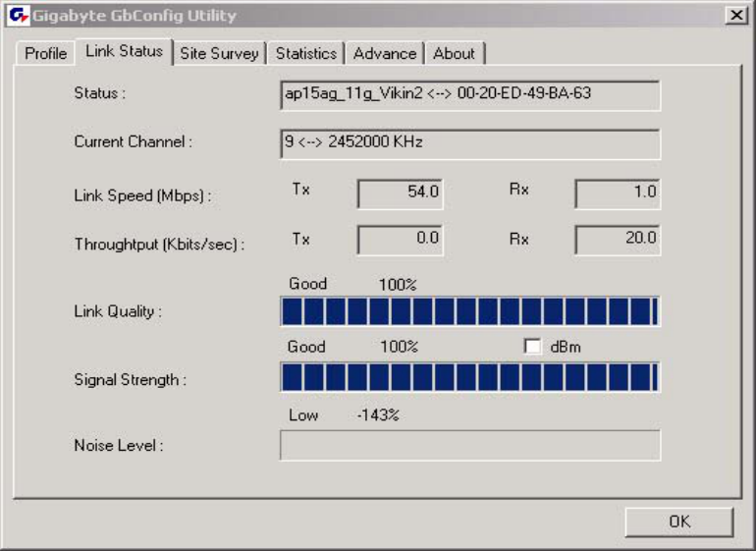
Task: Go to the About tab
Action: (455, 53)
